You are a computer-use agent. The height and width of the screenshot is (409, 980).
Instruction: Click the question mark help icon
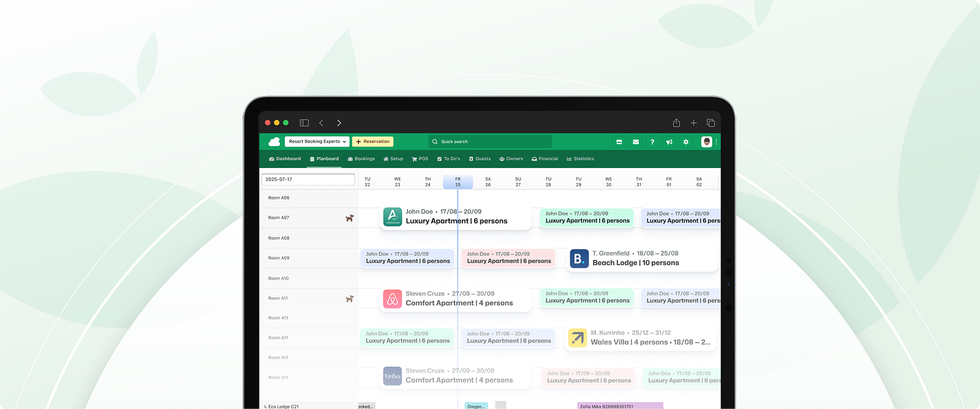pyautogui.click(x=652, y=142)
